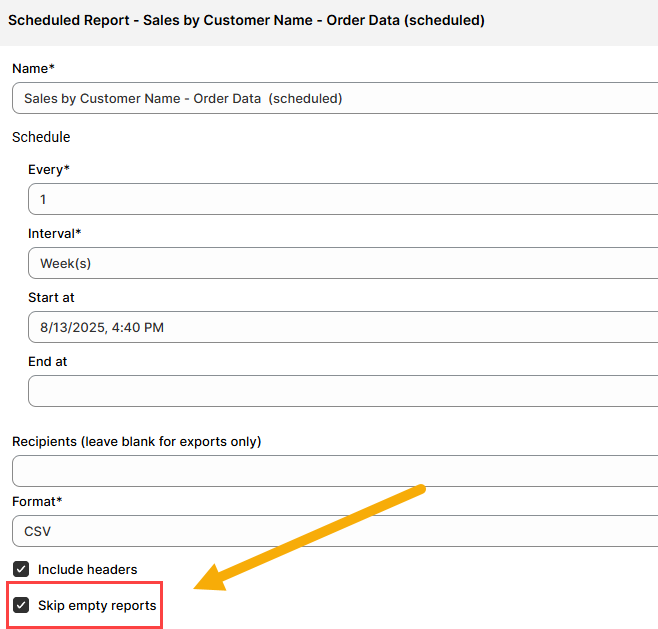Click the Recipients label above the field
The width and height of the screenshot is (658, 629).
(136, 441)
